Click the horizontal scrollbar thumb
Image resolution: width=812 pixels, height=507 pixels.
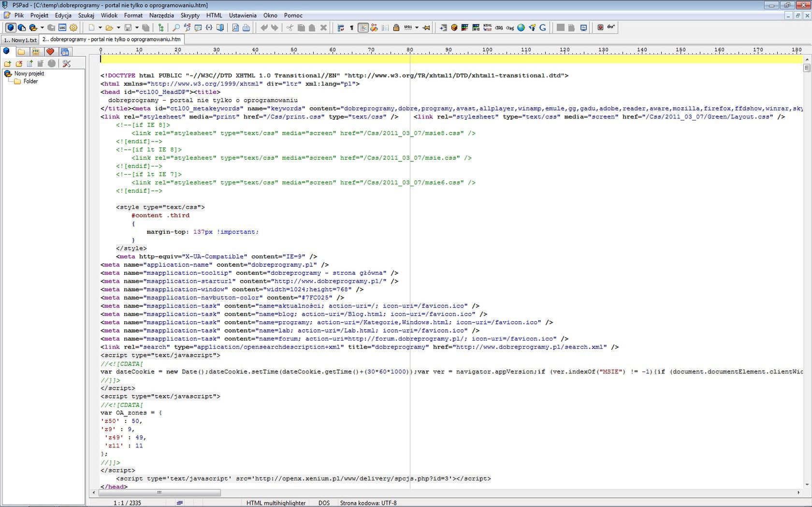pyautogui.click(x=159, y=492)
